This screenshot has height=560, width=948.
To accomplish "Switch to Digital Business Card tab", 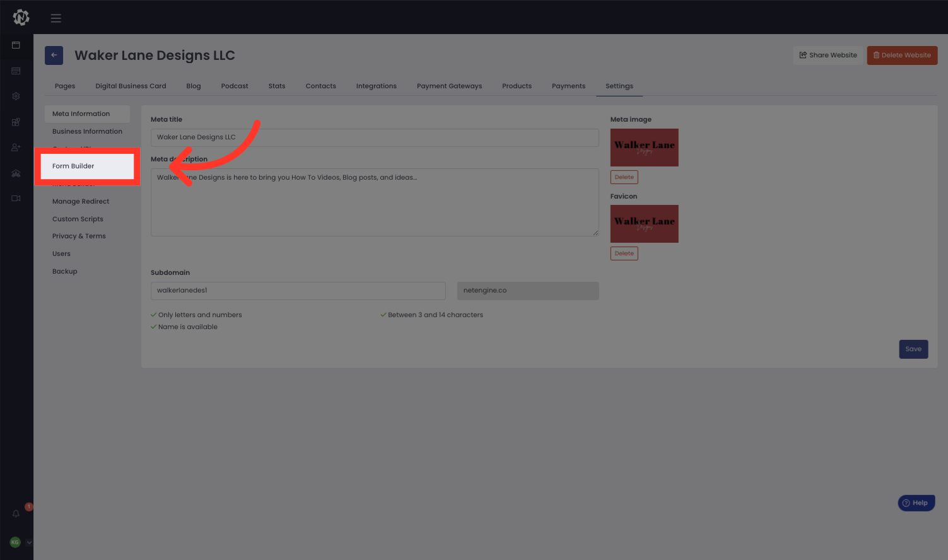I will (x=131, y=86).
